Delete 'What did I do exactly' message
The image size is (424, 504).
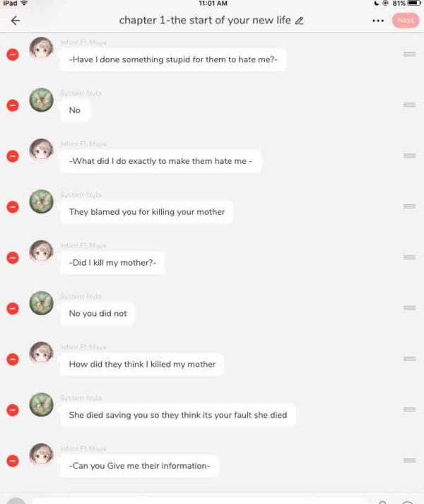coord(13,156)
